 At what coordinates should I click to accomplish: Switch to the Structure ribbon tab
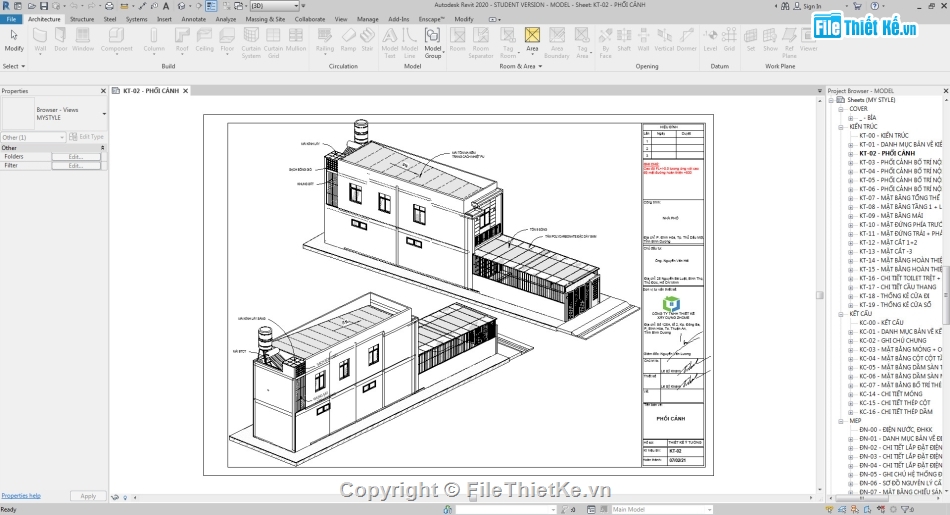[82, 19]
